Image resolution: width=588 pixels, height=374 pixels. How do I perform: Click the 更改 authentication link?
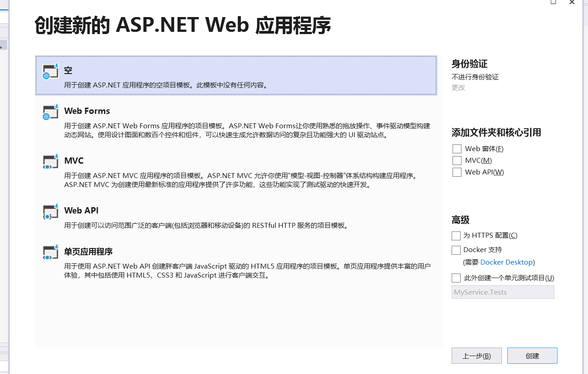458,88
